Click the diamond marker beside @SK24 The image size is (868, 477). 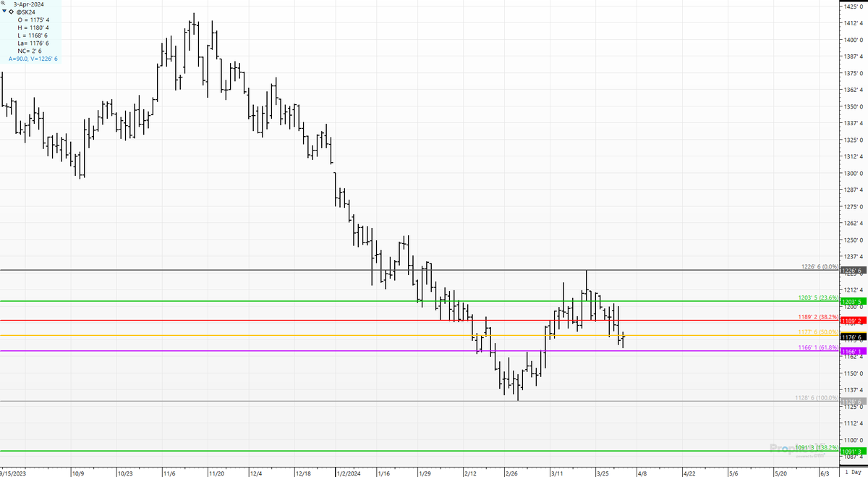click(11, 12)
